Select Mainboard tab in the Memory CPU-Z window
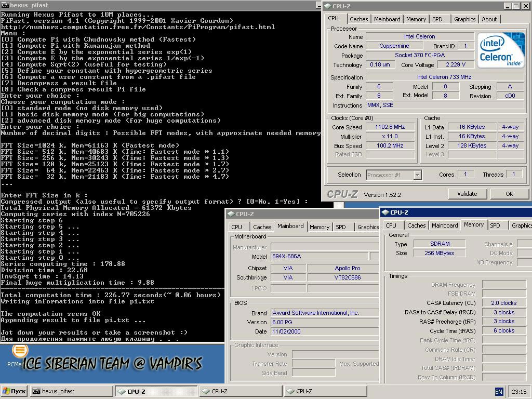The image size is (532, 399). [445, 225]
